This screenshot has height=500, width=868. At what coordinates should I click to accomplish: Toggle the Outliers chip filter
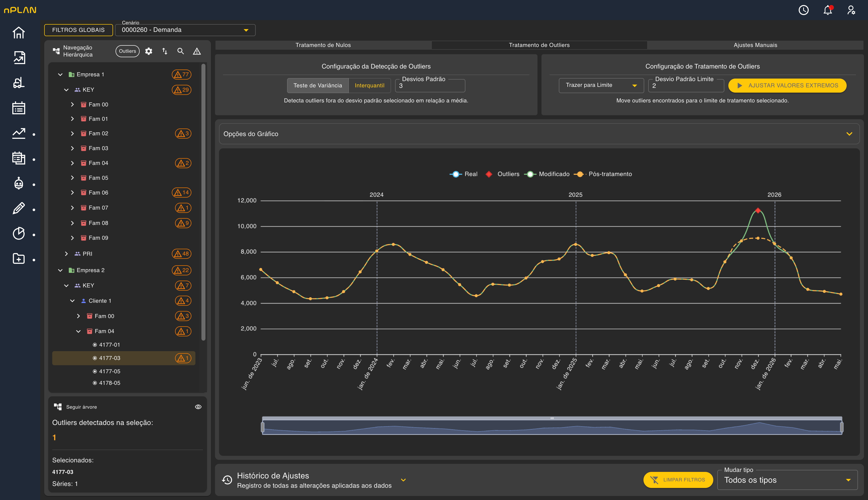[x=128, y=51]
